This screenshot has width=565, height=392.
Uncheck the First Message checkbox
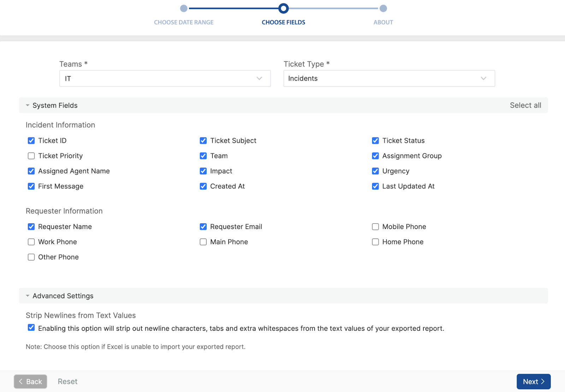coord(31,186)
